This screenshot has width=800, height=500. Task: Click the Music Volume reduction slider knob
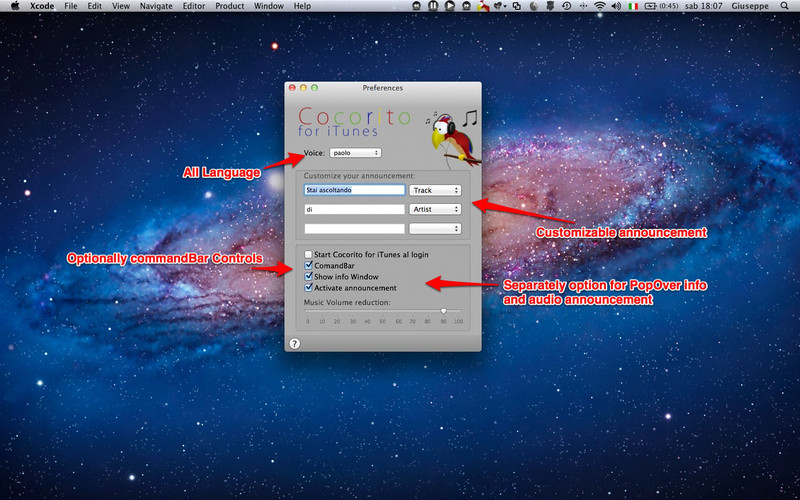coord(443,311)
